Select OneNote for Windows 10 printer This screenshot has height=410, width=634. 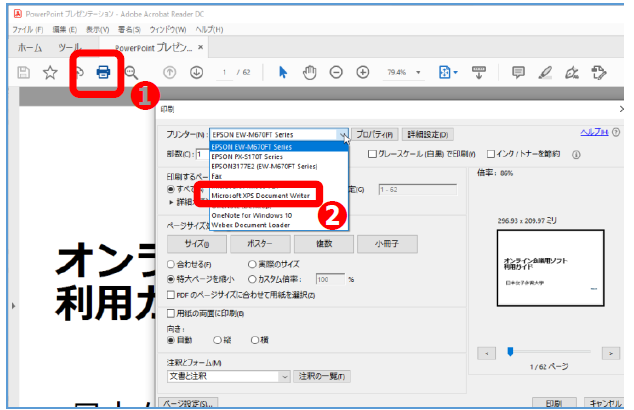click(x=279, y=216)
